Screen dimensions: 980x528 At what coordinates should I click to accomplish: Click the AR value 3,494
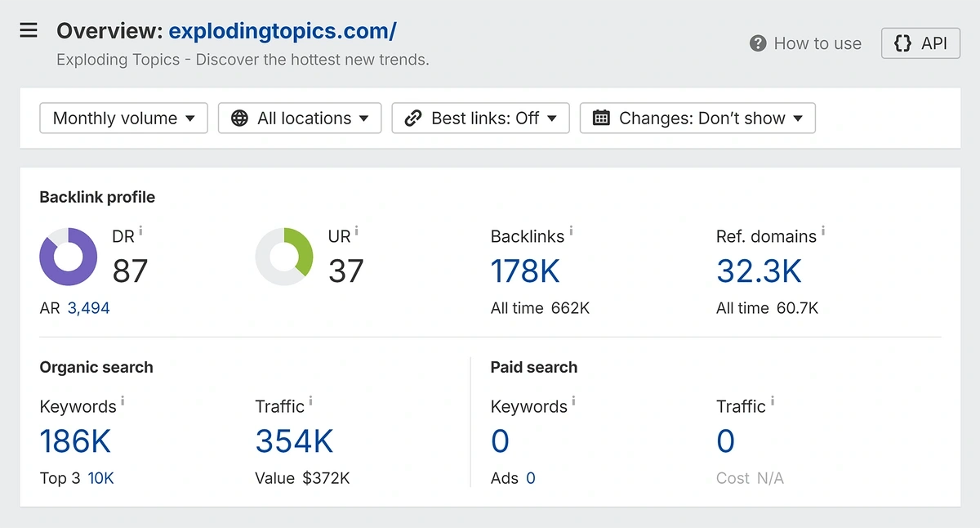[x=88, y=308]
